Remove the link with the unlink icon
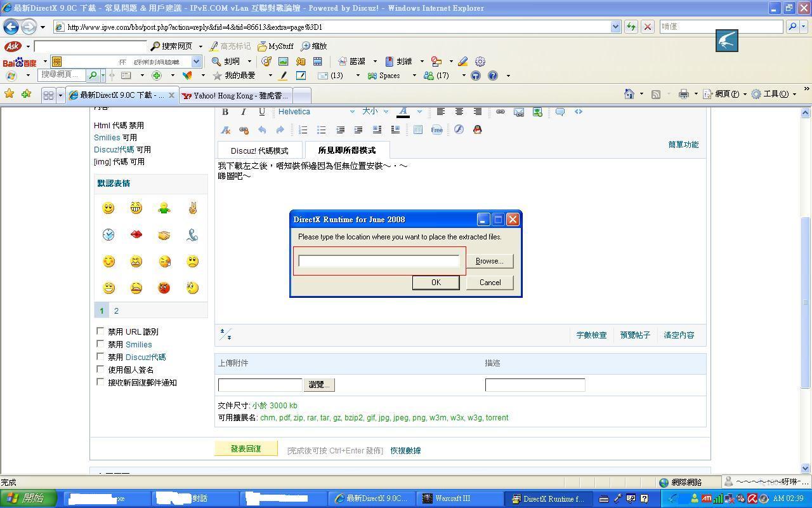The width and height of the screenshot is (812, 508). tap(243, 130)
